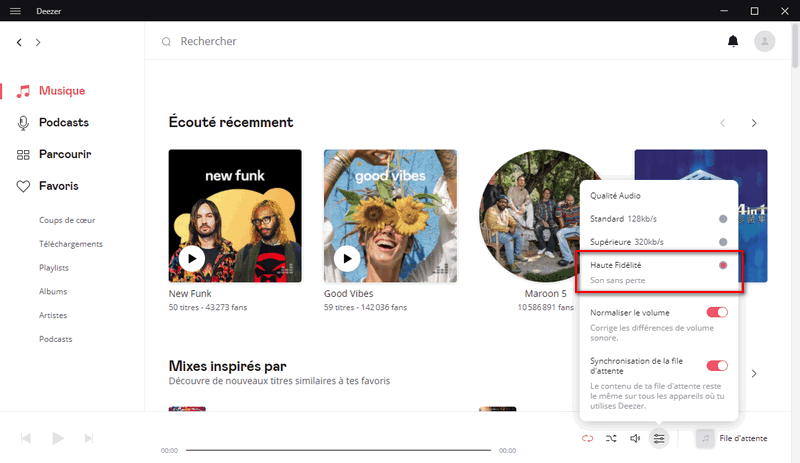Open Podcasts under Favoris

pyautogui.click(x=56, y=339)
